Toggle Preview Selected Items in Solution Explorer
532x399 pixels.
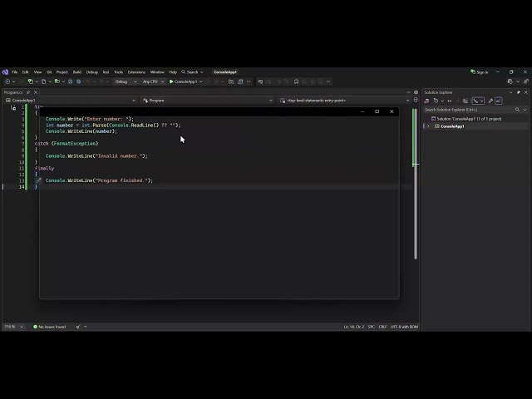pos(499,101)
